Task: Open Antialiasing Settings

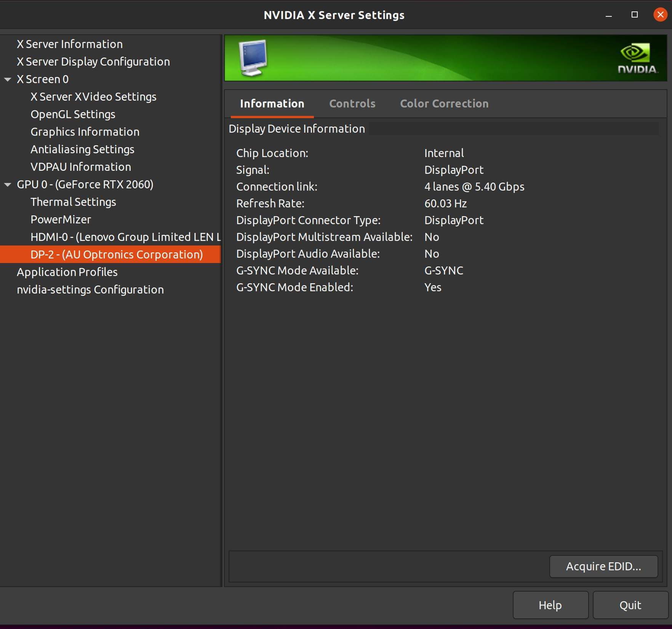Action: (x=82, y=149)
